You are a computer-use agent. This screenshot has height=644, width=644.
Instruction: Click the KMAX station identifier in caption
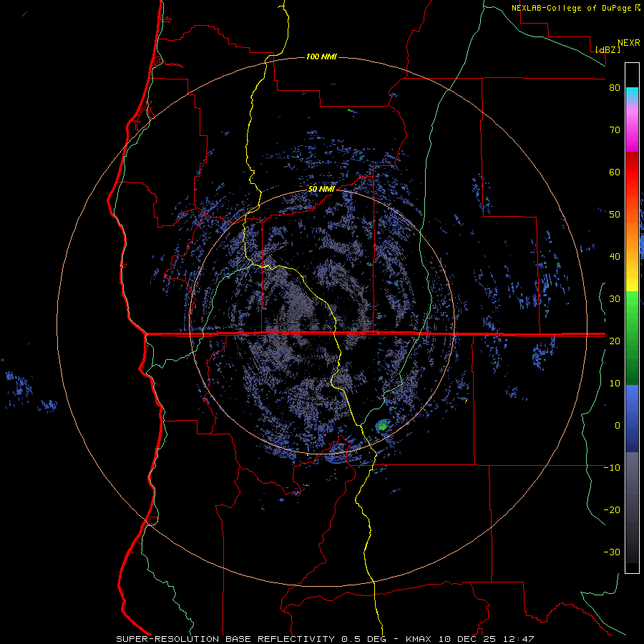(x=421, y=639)
